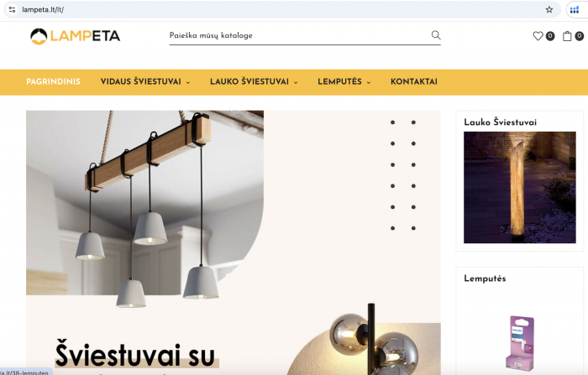The height and width of the screenshot is (375, 588).
Task: Click the wishlist counter badge
Action: (x=550, y=36)
